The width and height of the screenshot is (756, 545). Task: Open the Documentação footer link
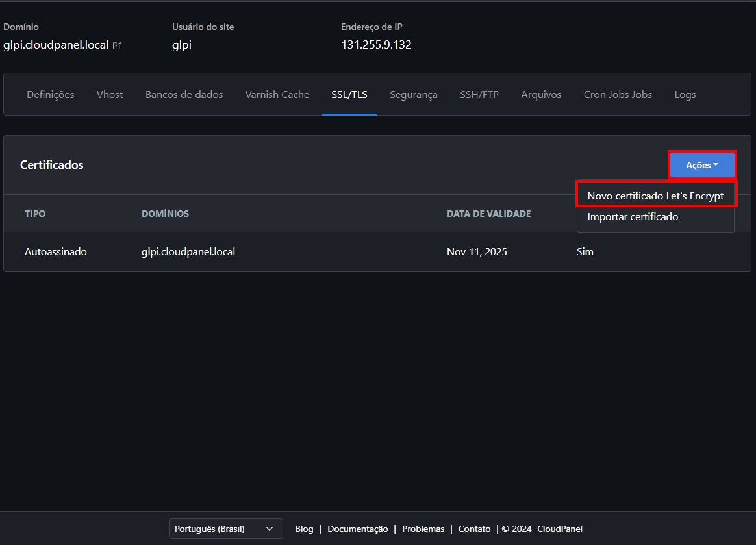(358, 529)
